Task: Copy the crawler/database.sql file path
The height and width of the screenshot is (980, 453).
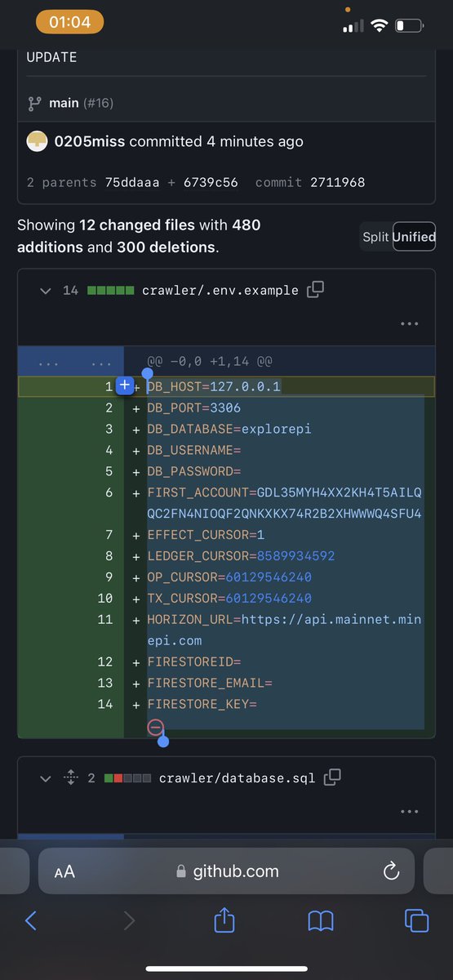Action: (332, 777)
